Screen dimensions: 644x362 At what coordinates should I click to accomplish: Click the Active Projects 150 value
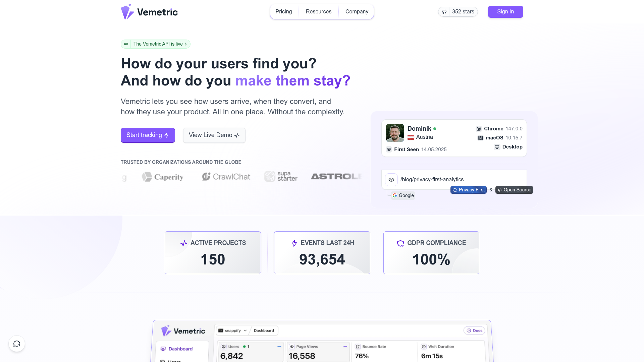click(x=213, y=259)
